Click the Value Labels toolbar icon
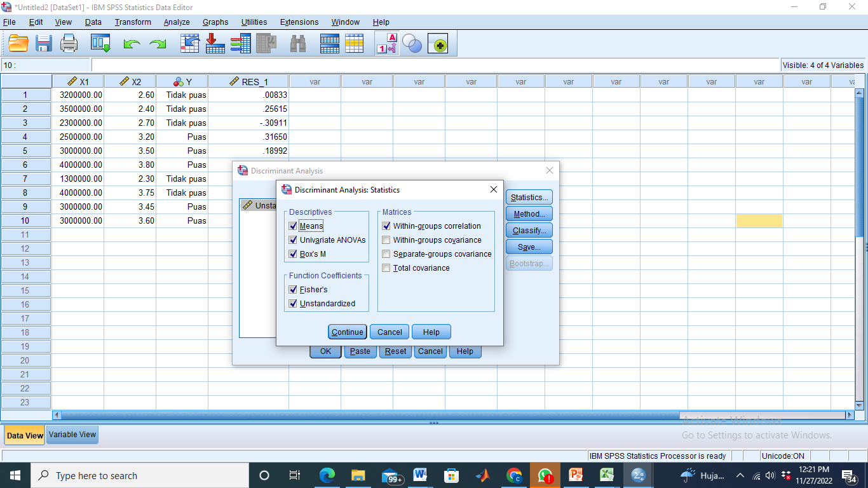 coord(388,43)
